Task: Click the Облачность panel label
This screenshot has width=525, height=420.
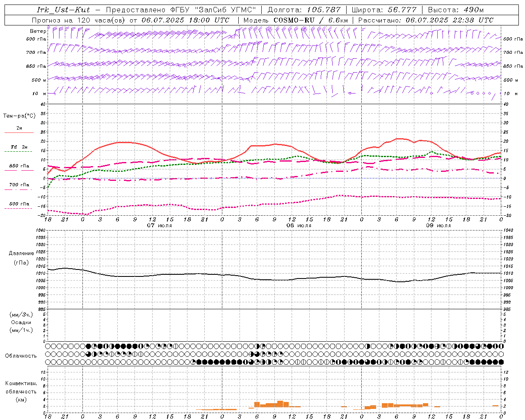Action: (21, 356)
